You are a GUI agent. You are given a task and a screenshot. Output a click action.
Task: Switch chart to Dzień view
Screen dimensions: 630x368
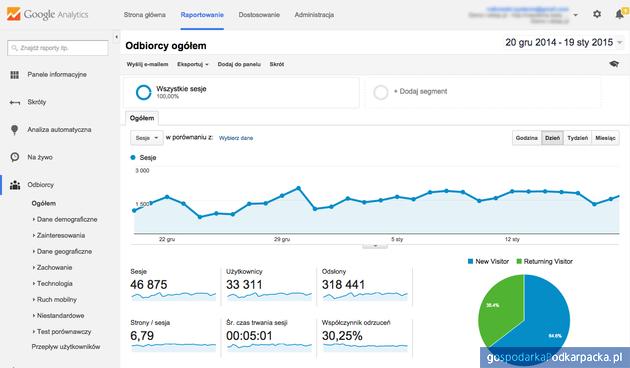pos(552,138)
